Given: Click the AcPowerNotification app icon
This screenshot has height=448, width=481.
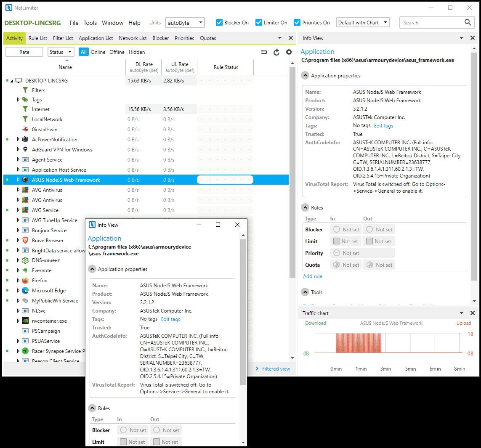Looking at the screenshot, I should click(x=26, y=140).
